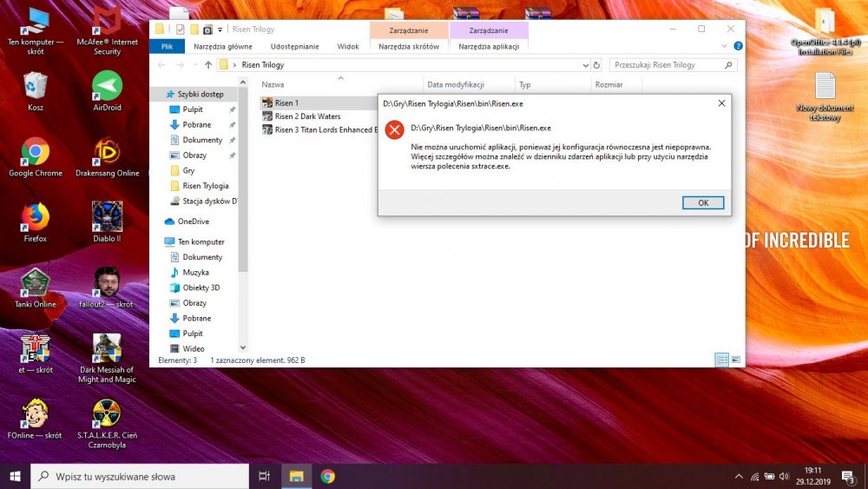Image resolution: width=868 pixels, height=489 pixels.
Task: Select the Narzędzia skrótów tab
Action: 409,47
